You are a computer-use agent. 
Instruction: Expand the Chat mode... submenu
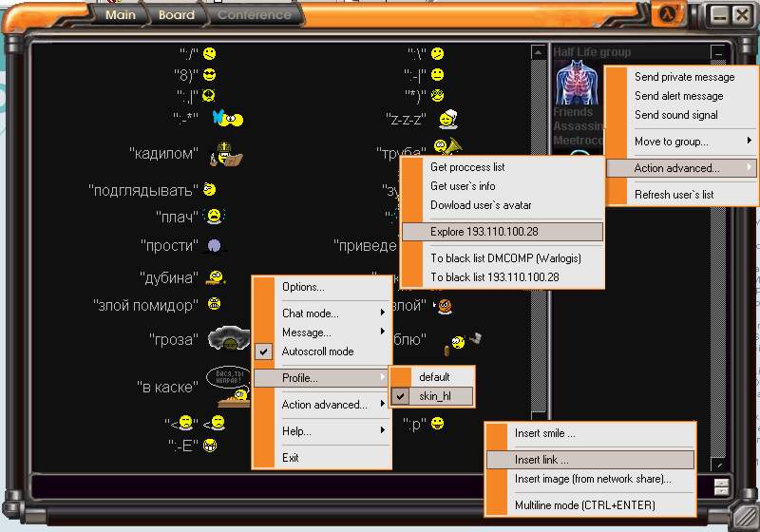(323, 313)
